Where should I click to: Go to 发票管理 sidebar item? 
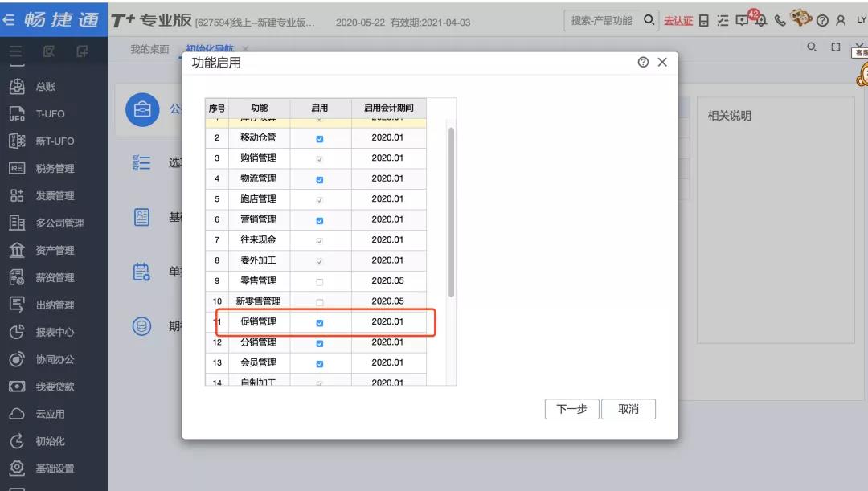click(54, 196)
